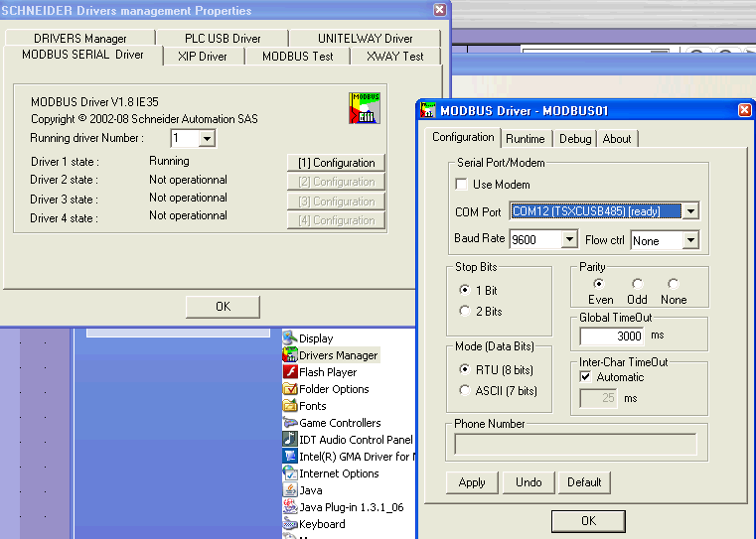756x539 pixels.
Task: Select the 1 Bit stop bits option
Action: (x=464, y=290)
